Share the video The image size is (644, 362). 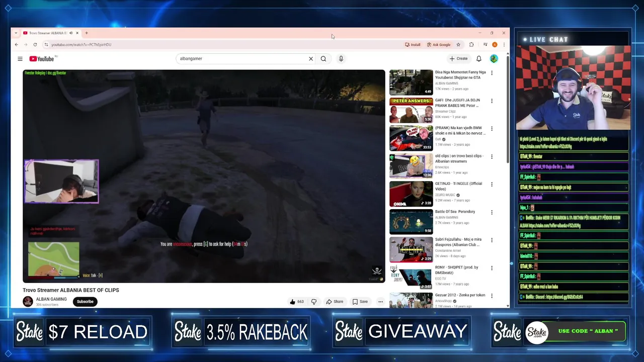click(x=335, y=302)
